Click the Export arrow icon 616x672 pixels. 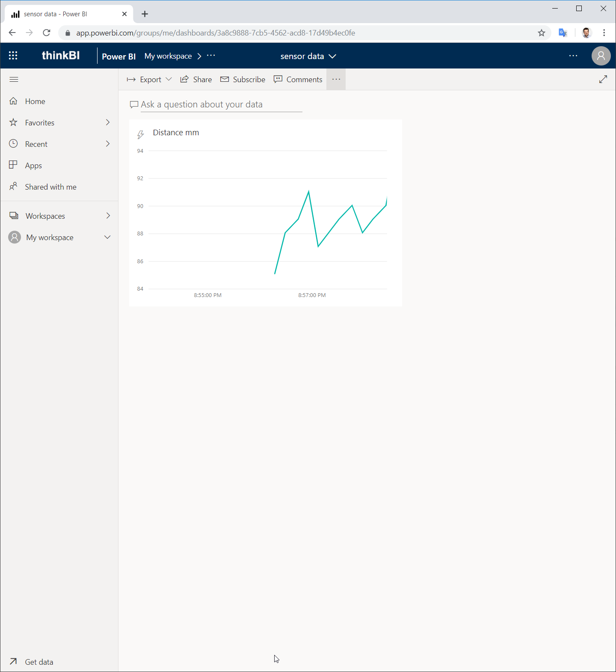pos(131,80)
